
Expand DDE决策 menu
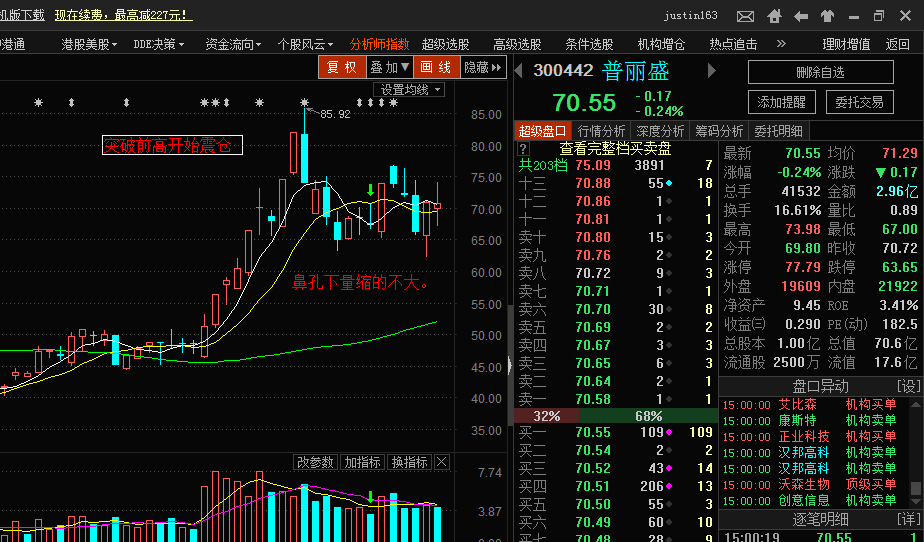[159, 44]
